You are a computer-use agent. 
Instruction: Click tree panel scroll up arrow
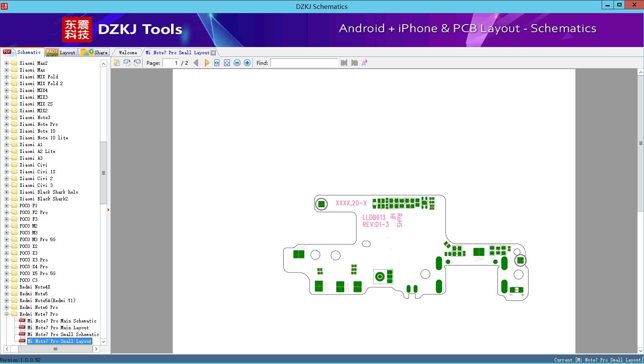[x=103, y=64]
